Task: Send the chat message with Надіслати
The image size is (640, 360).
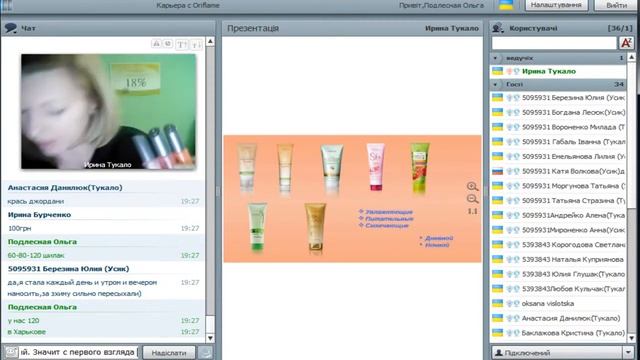Action: (x=169, y=352)
